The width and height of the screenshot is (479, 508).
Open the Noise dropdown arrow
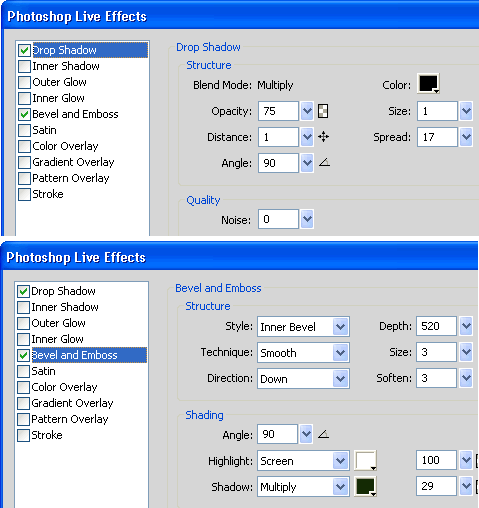tap(307, 219)
